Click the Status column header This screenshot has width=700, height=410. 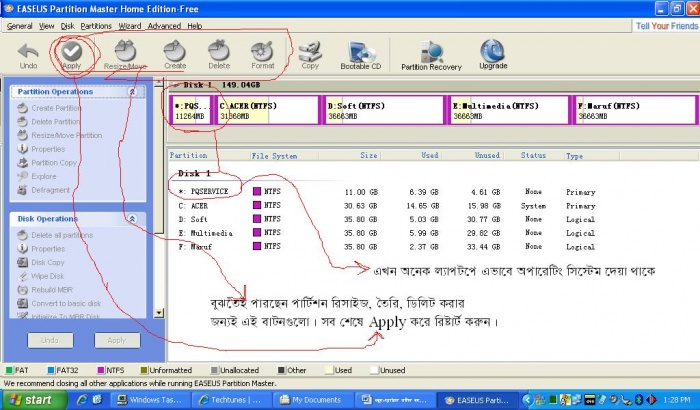tap(533, 155)
